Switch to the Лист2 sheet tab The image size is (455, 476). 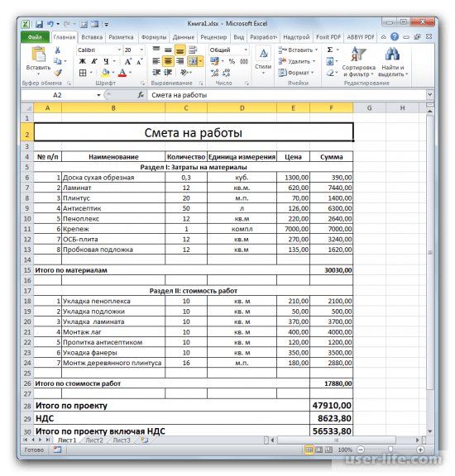click(x=94, y=440)
